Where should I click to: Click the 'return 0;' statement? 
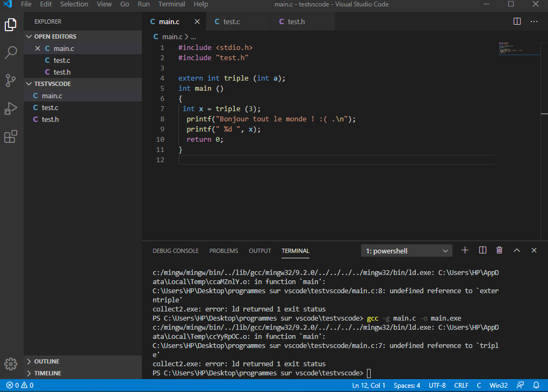(205, 140)
